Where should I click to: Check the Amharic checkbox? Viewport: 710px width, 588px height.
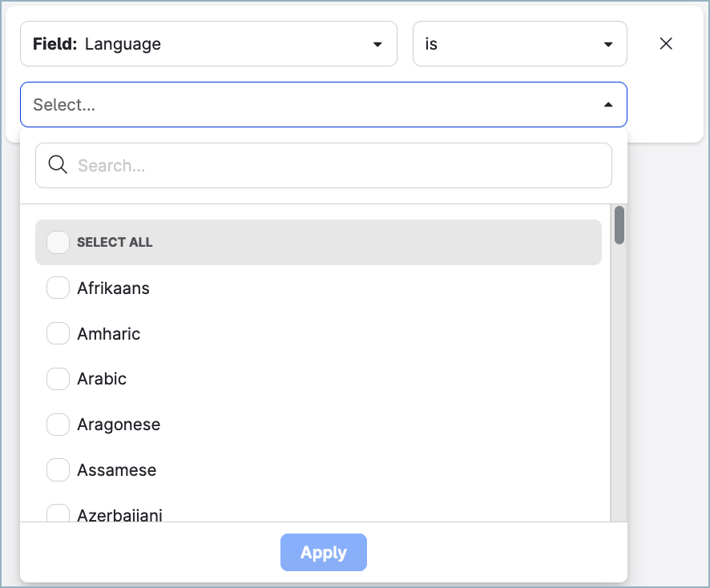point(58,333)
